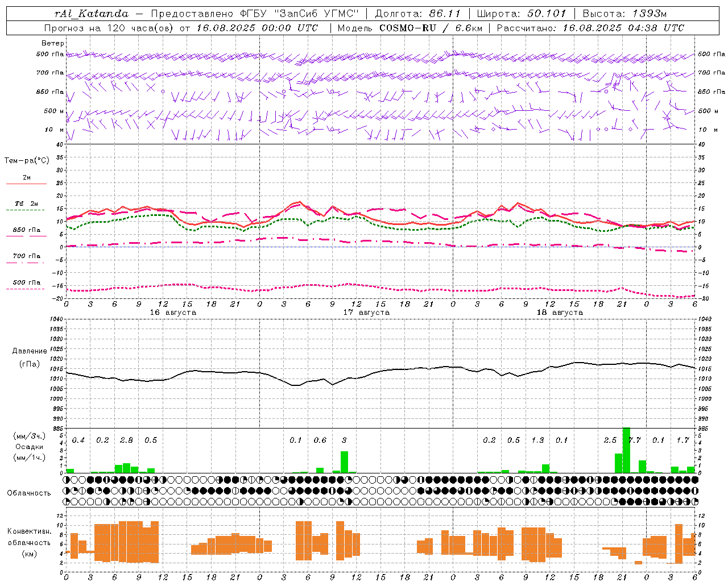This screenshot has width=728, height=582.
Task: Click the (мм/3ч.) precipitation unit label
Action: click(x=30, y=436)
